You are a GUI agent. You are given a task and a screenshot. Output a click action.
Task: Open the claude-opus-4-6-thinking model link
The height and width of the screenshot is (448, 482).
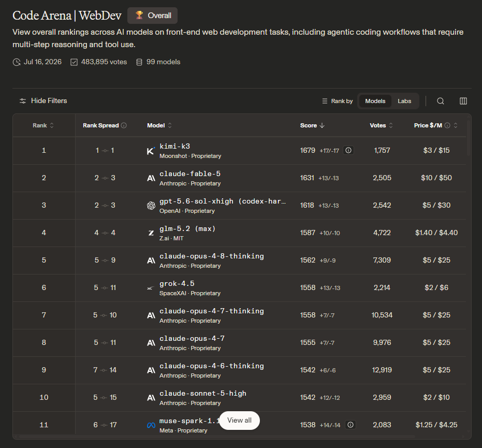[x=211, y=366]
